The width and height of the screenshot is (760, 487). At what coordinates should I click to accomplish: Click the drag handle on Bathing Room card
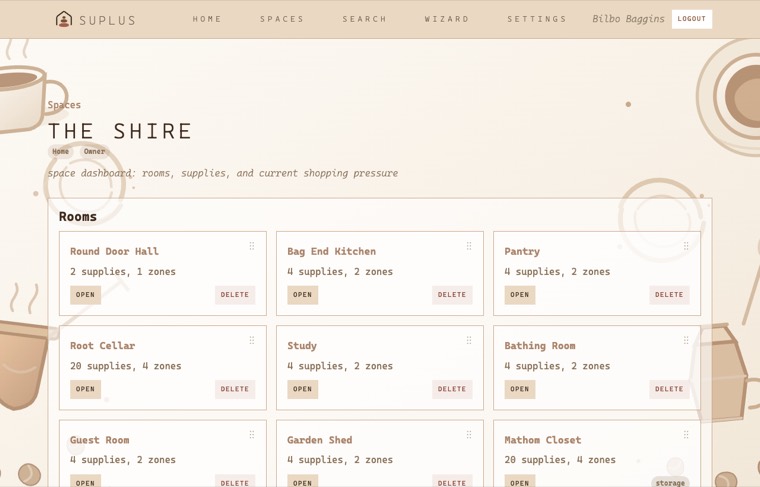point(686,340)
